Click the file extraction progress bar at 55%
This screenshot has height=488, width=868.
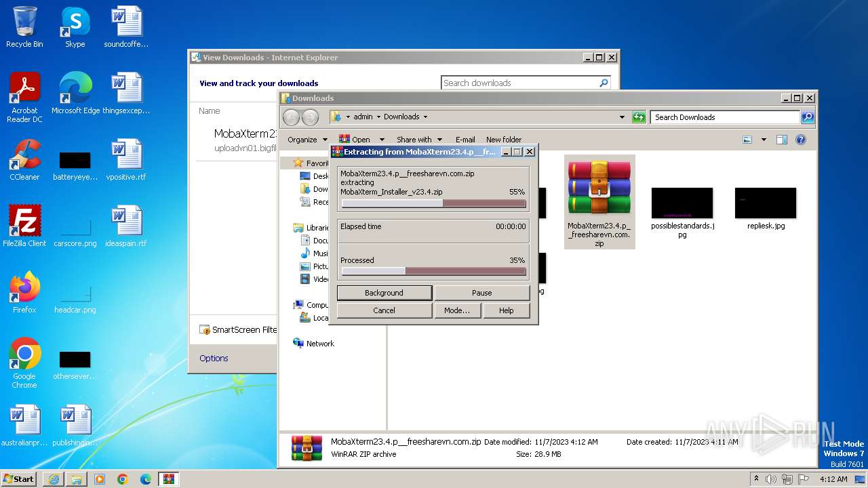pos(434,203)
